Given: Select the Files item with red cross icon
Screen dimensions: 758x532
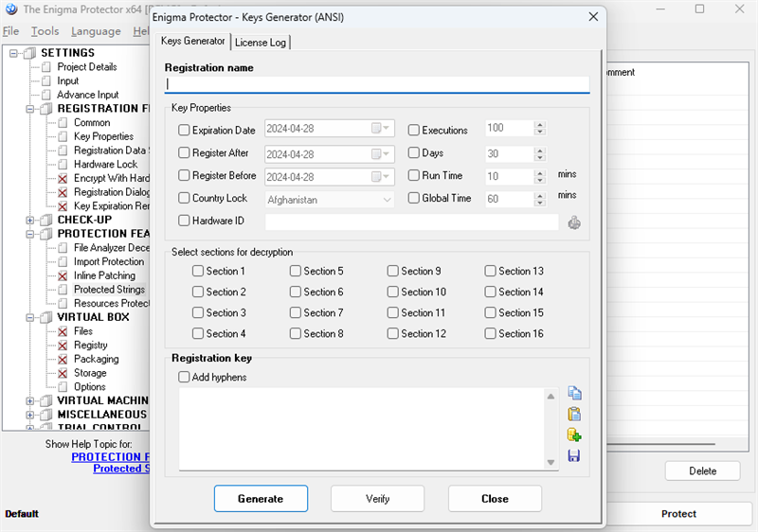Looking at the screenshot, I should coord(63,331).
